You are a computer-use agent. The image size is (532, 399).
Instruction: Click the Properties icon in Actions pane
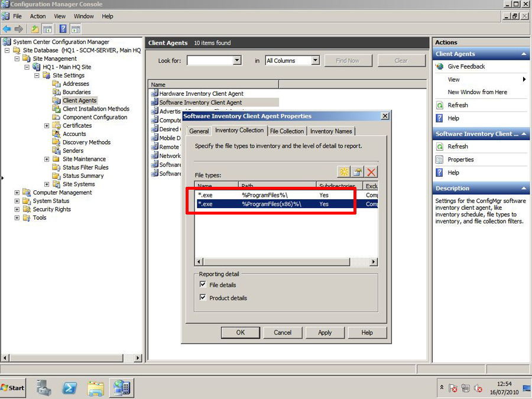(440, 160)
